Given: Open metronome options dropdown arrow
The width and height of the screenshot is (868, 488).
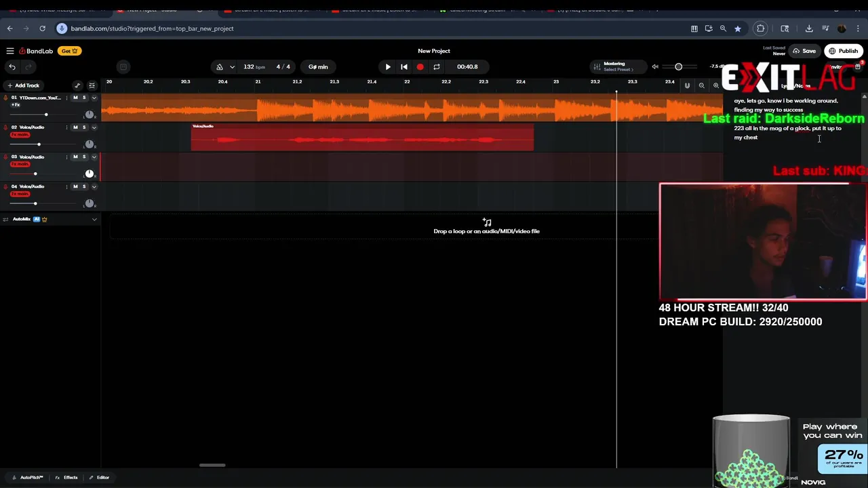Looking at the screenshot, I should (x=232, y=67).
